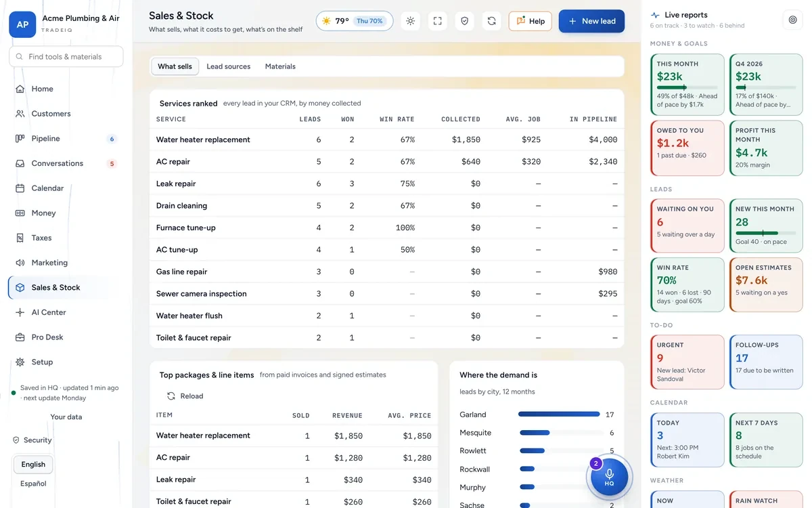Open the Materials tab
Image resolution: width=812 pixels, height=508 pixels.
click(x=280, y=66)
